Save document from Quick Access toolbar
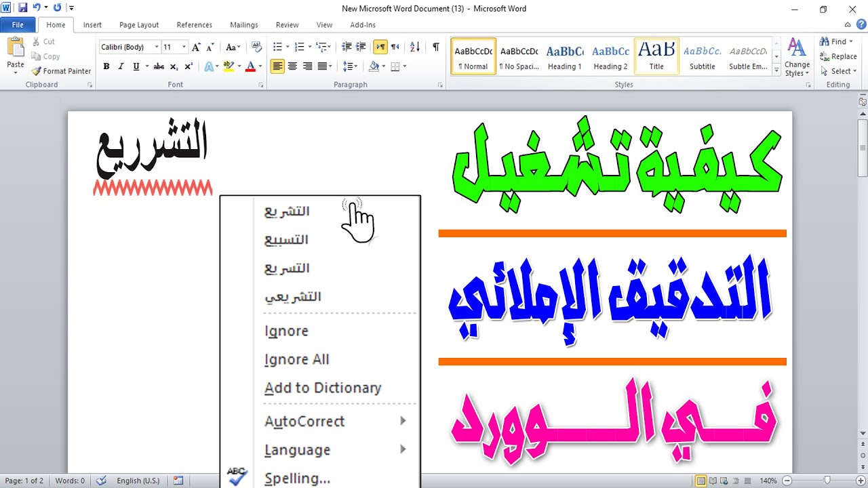 [22, 8]
